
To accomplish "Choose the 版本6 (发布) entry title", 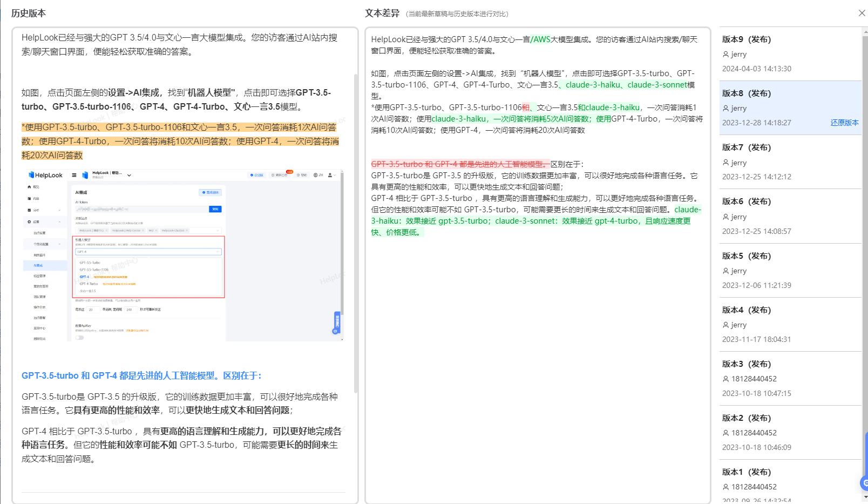I will point(747,201).
